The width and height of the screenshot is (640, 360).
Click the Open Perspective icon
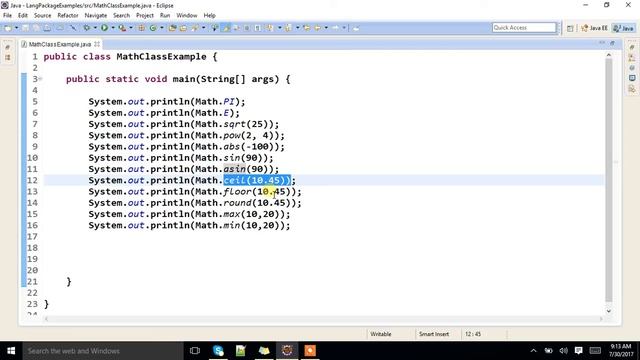pos(570,28)
